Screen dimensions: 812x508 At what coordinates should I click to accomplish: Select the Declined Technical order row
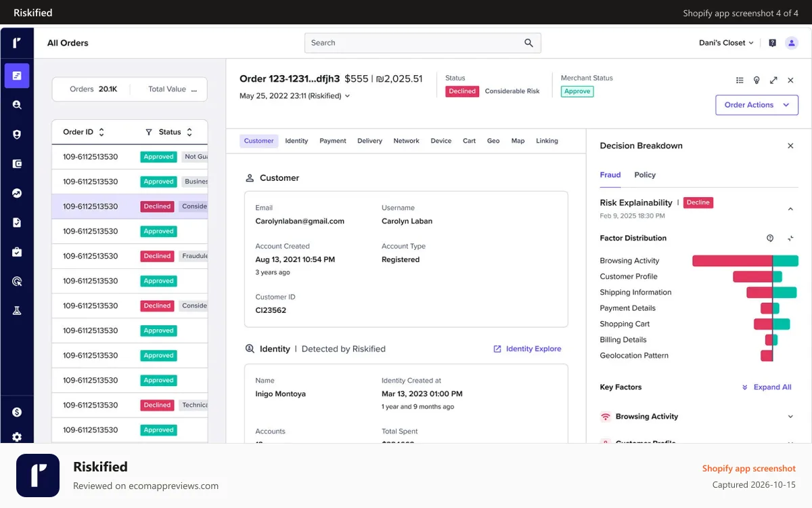click(x=130, y=405)
